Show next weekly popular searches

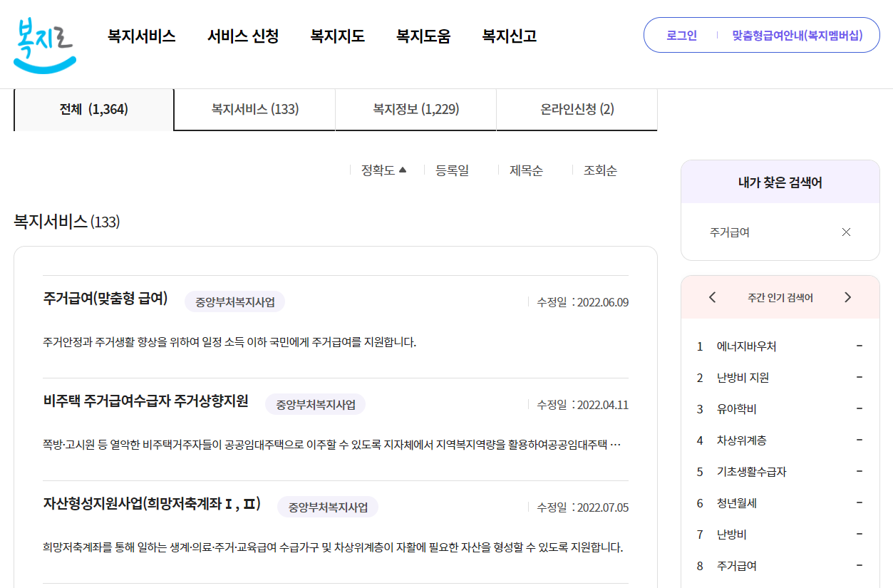847,297
